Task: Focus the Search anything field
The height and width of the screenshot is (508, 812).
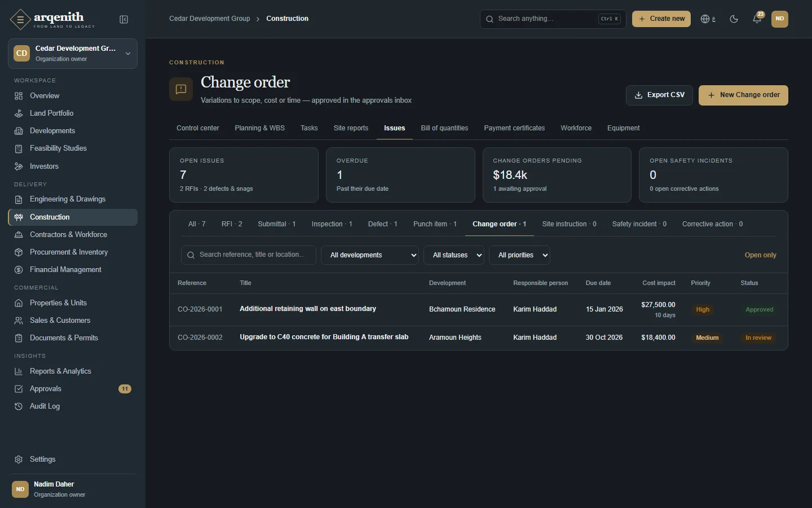Action: pos(553,19)
